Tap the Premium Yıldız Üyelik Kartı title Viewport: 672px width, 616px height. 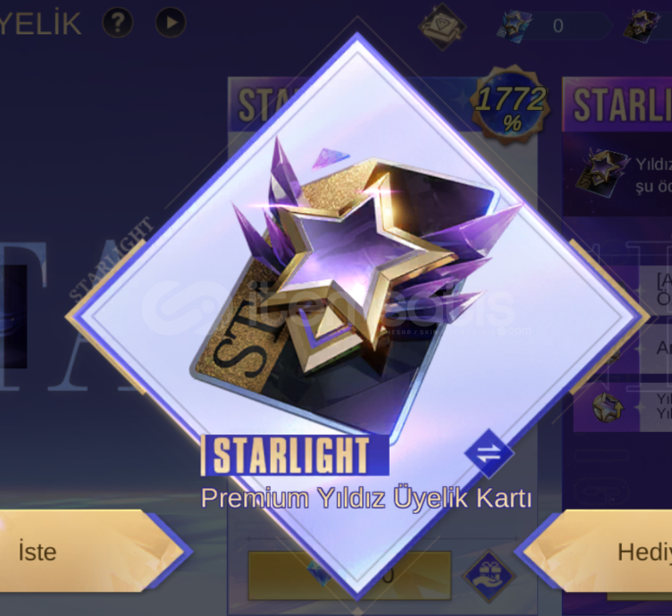click(366, 498)
